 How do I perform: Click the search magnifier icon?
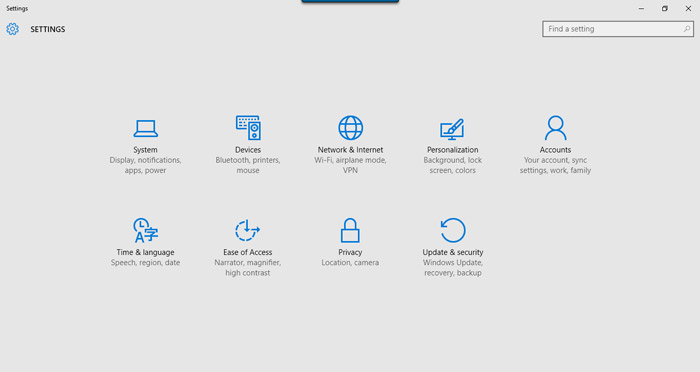point(687,29)
